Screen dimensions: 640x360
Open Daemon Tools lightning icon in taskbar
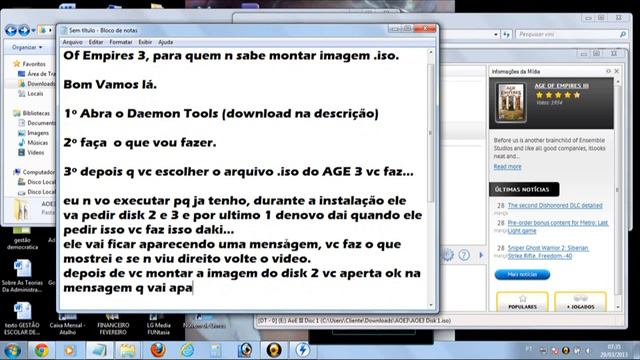[x=303, y=350]
